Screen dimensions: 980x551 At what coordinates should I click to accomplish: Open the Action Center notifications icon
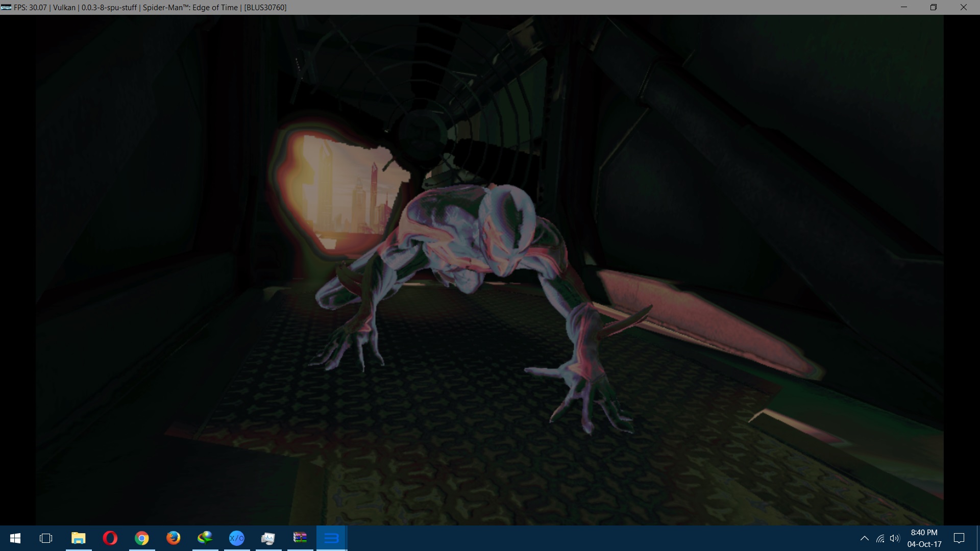click(959, 538)
